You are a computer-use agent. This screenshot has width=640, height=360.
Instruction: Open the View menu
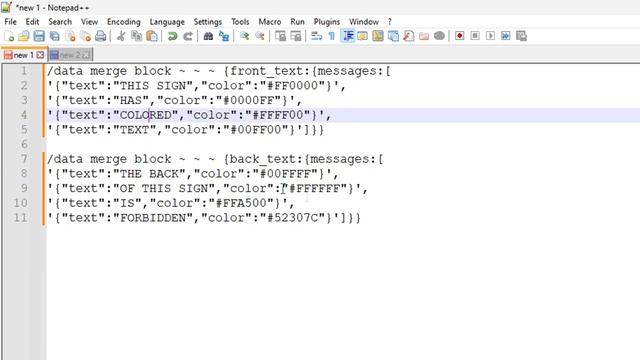click(89, 22)
